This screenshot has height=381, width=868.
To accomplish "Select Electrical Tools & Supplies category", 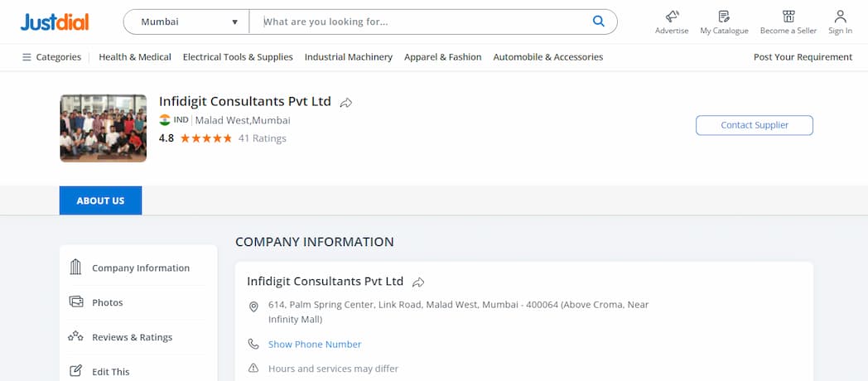I will (x=238, y=57).
